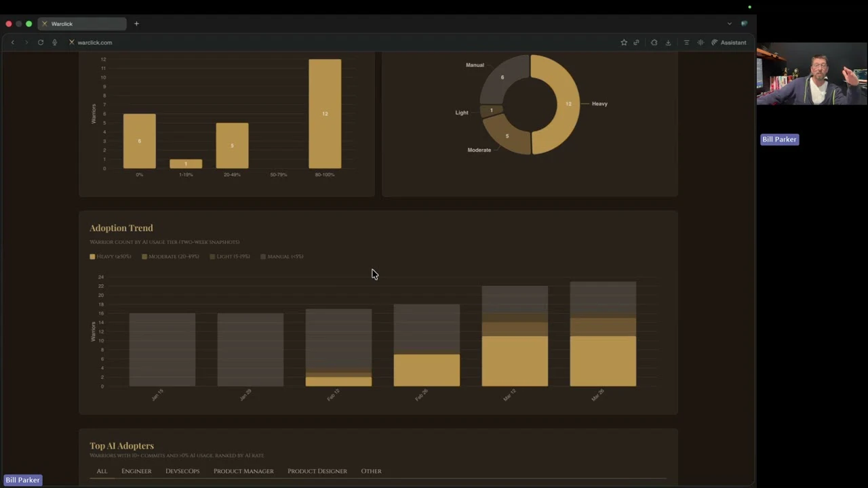Select the DevSecOps adopters tab
868x488 pixels.
[x=182, y=471]
